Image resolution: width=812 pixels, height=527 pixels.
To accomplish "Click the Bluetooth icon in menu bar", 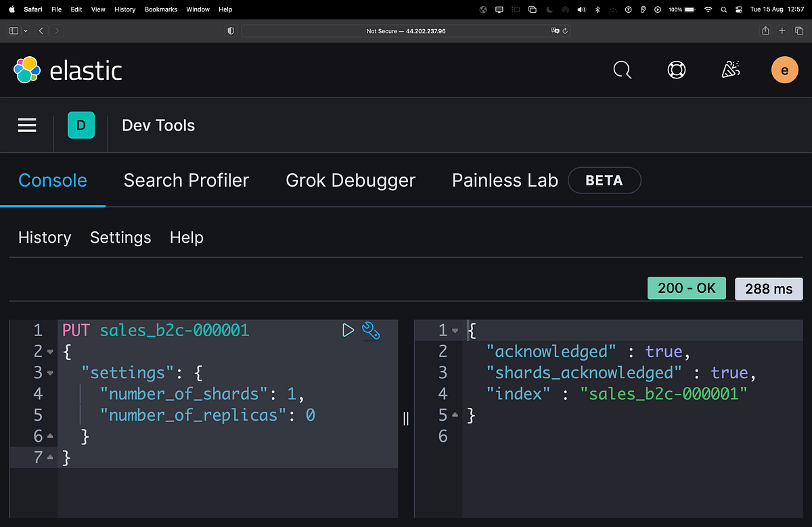I will pos(597,9).
